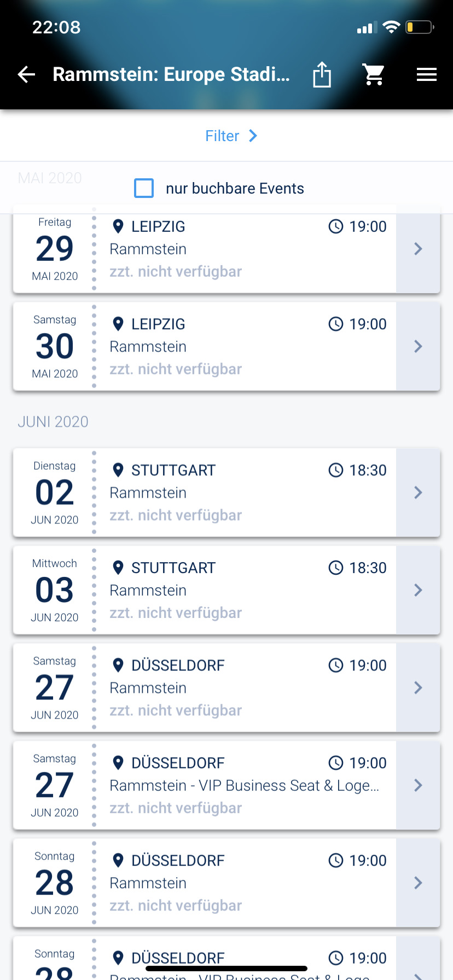The image size is (453, 980).
Task: Open chevron for Leipzig 30 Mai event
Action: pyautogui.click(x=418, y=346)
